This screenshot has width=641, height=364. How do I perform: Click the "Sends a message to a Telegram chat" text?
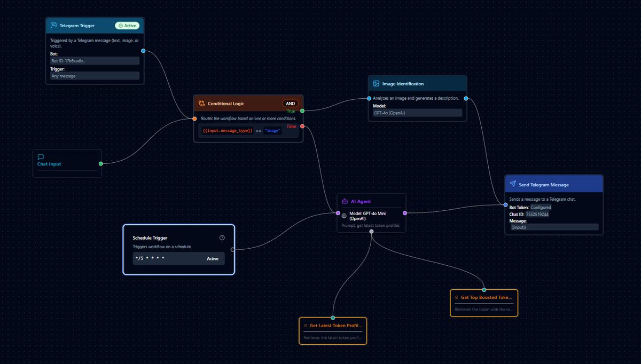(542, 199)
